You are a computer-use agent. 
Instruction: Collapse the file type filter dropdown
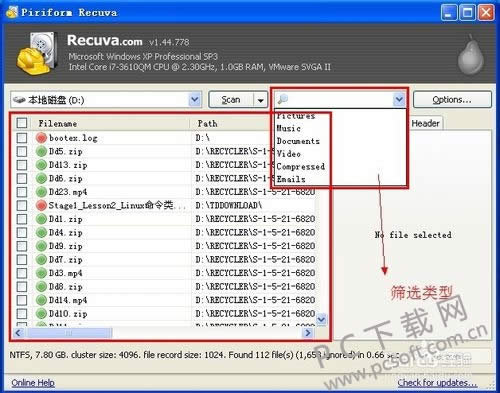pyautogui.click(x=399, y=99)
